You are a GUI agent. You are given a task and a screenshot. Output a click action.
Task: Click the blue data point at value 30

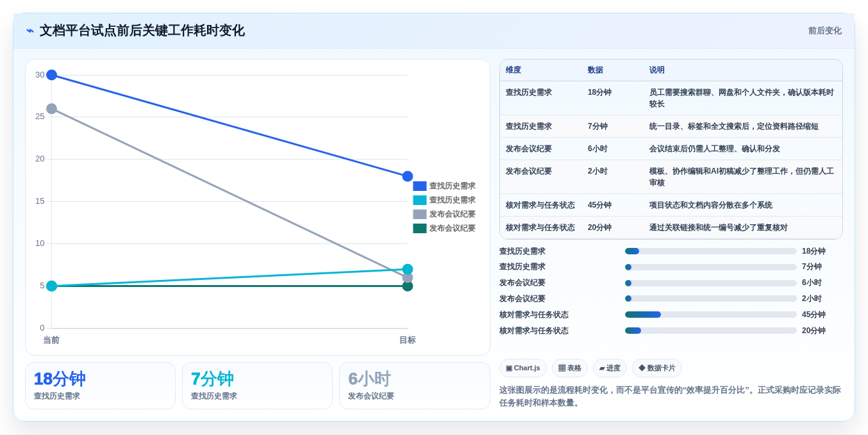click(x=52, y=75)
